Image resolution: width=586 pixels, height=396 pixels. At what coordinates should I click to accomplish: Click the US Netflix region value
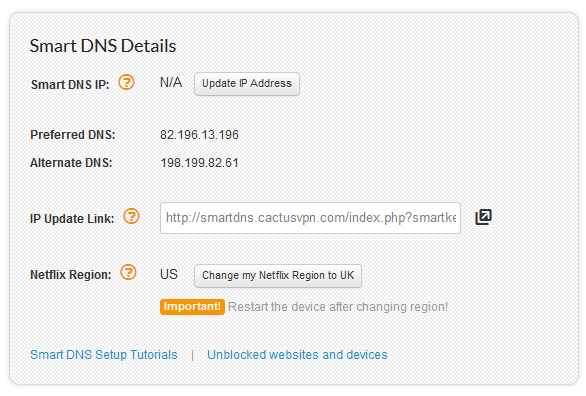click(169, 274)
